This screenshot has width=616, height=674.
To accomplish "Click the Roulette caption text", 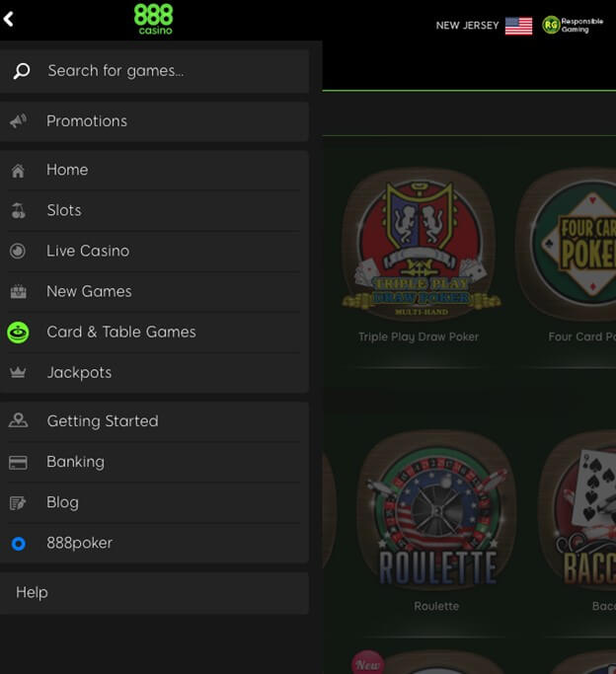I will click(x=436, y=607).
